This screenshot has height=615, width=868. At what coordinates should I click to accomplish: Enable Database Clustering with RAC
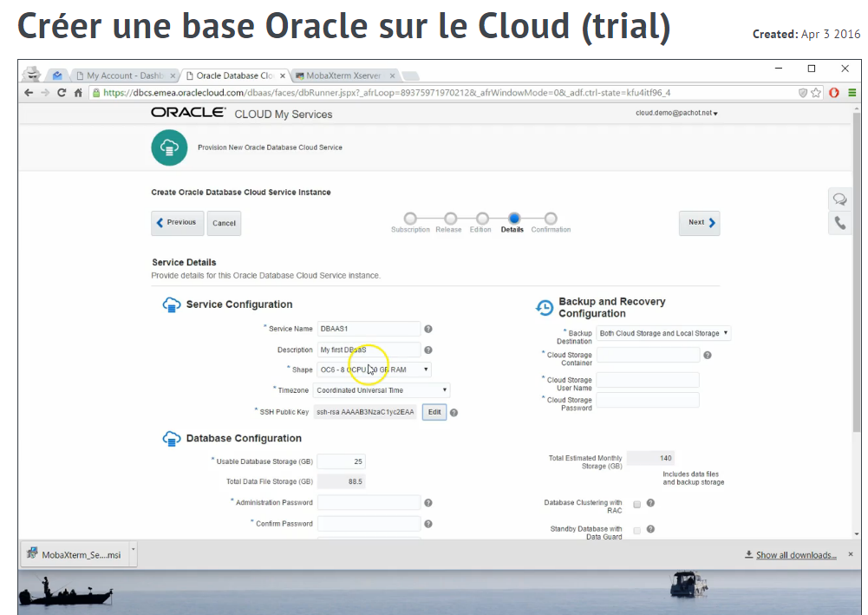click(x=637, y=503)
